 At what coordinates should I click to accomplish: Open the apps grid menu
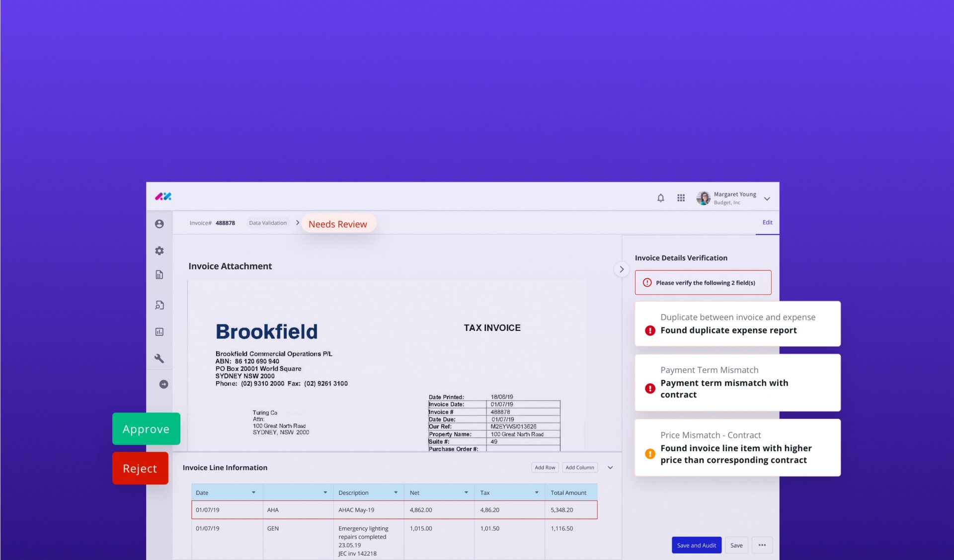click(681, 198)
